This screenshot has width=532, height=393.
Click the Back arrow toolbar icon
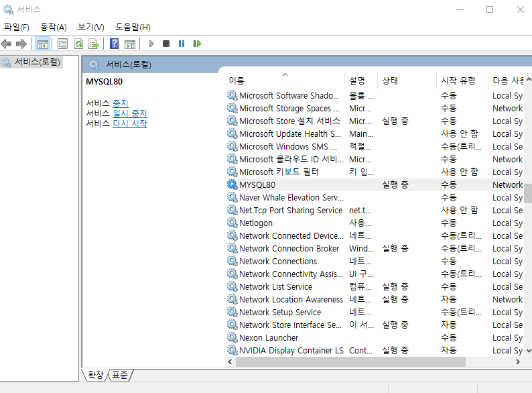(6, 44)
